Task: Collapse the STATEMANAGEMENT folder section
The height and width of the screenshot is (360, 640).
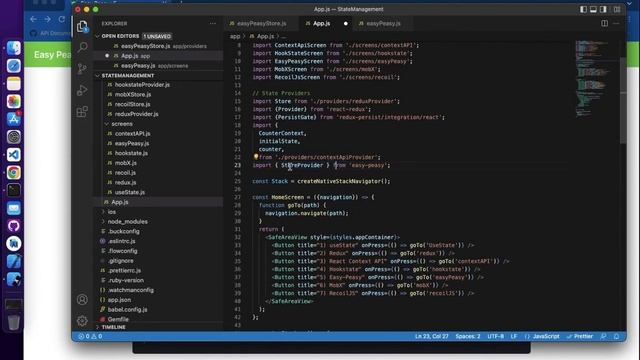Action: click(127, 76)
